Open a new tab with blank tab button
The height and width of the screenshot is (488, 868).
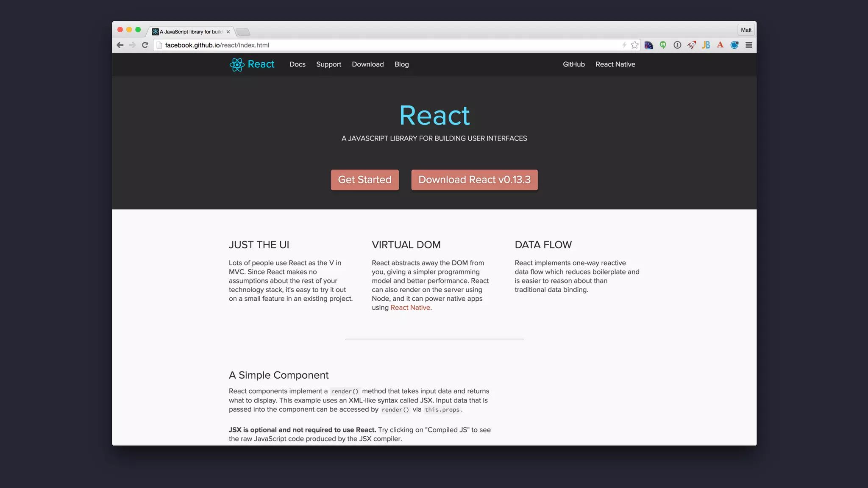pos(243,32)
